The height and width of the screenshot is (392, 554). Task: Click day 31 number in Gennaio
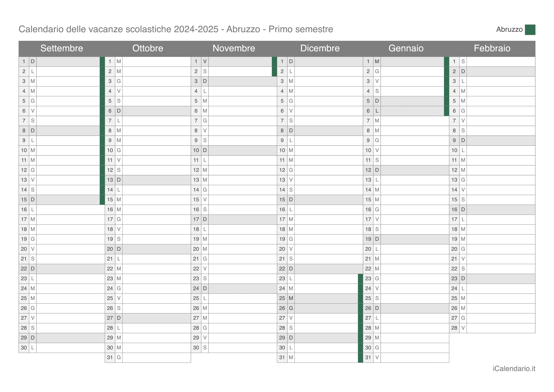pyautogui.click(x=368, y=357)
